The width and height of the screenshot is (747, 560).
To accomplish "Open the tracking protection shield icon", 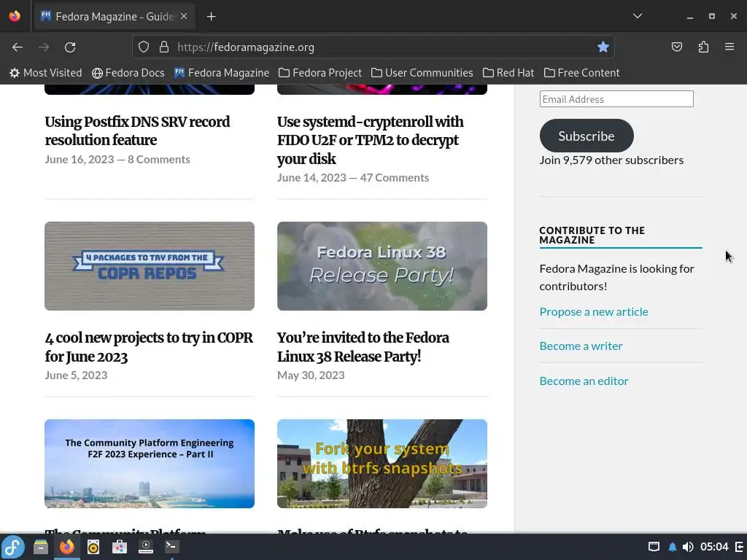I will (x=144, y=47).
